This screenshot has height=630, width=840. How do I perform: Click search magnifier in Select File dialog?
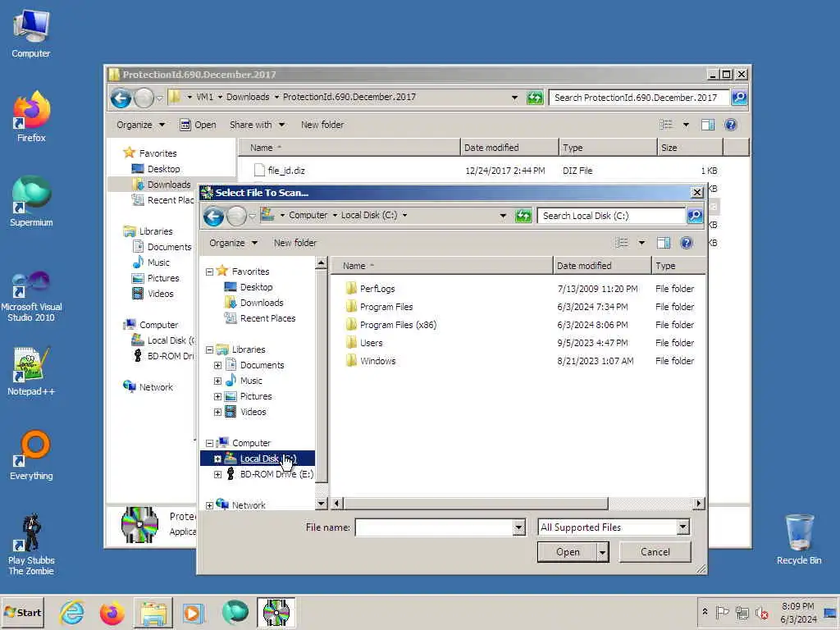point(695,216)
